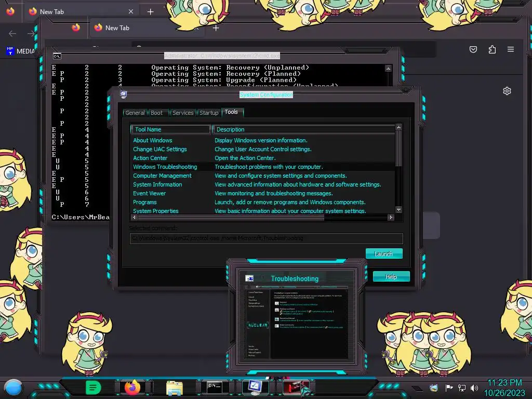The height and width of the screenshot is (399, 532).
Task: Open the network tray icon
Action: (462, 388)
